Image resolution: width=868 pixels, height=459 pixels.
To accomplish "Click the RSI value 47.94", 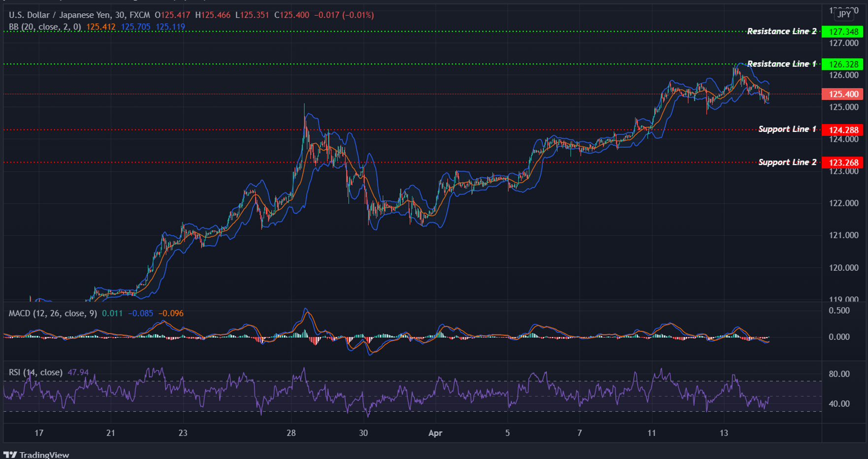I will 79,372.
